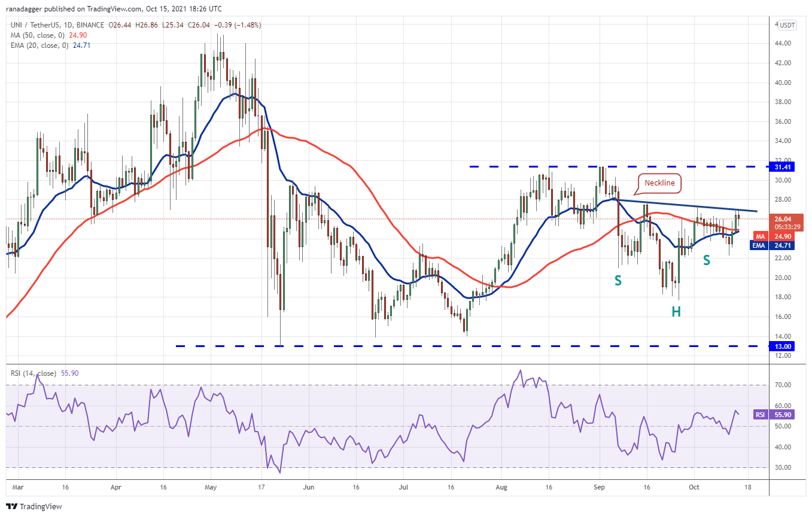Select the Neckline callout label

click(659, 184)
